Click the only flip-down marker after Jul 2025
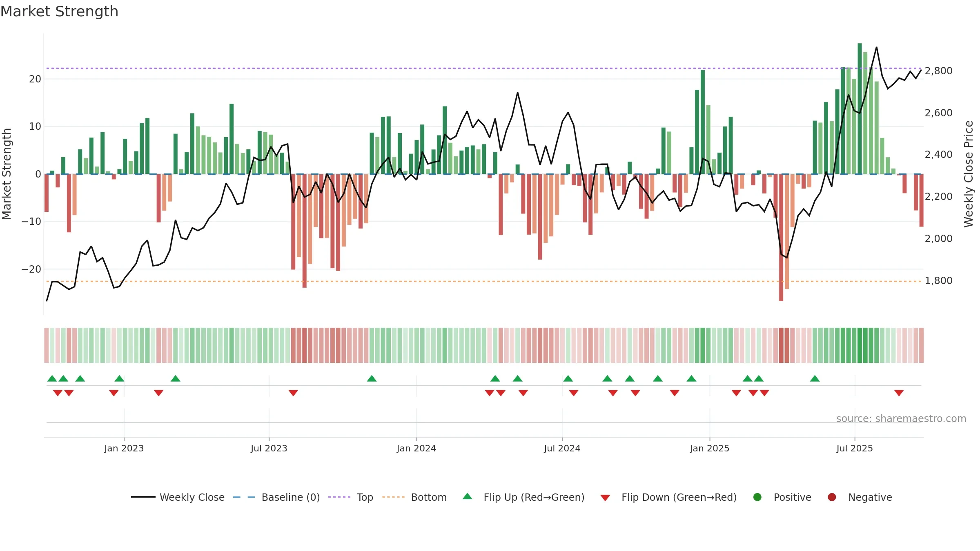980x551 pixels. [899, 393]
